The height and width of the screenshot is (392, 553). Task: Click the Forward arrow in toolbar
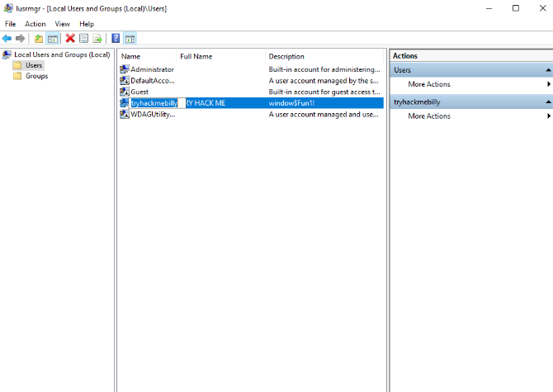20,38
